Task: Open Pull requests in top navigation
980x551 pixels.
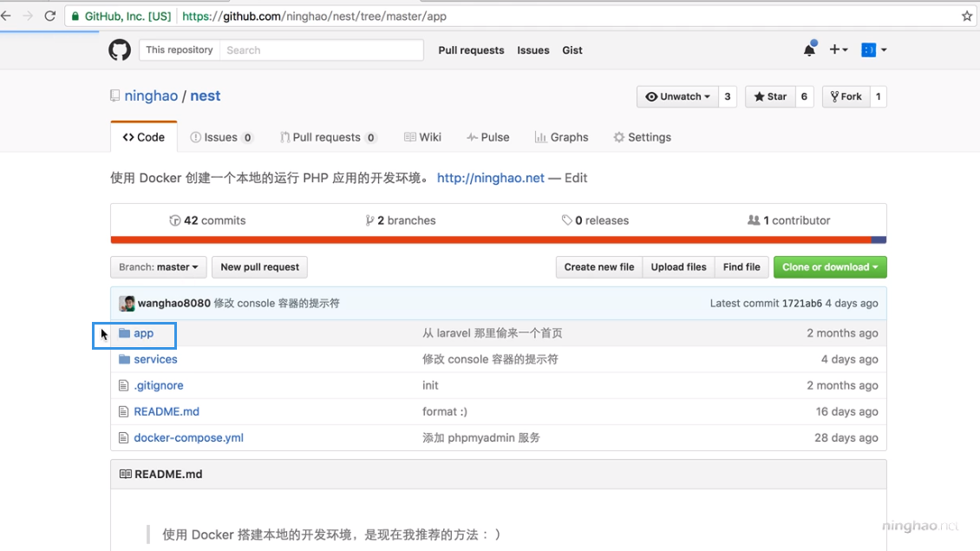Action: pyautogui.click(x=471, y=50)
